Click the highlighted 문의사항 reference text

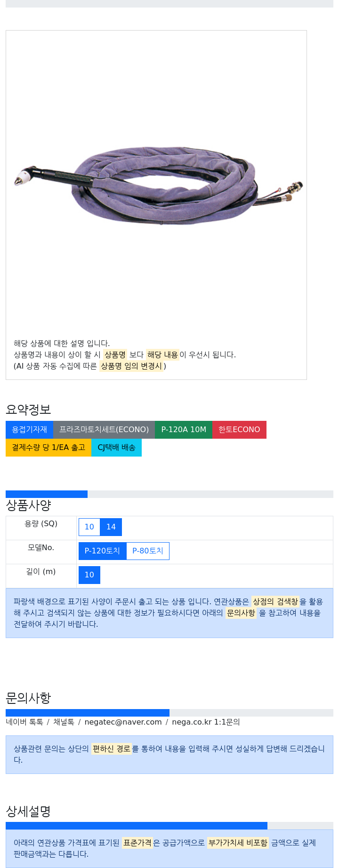coord(241,613)
